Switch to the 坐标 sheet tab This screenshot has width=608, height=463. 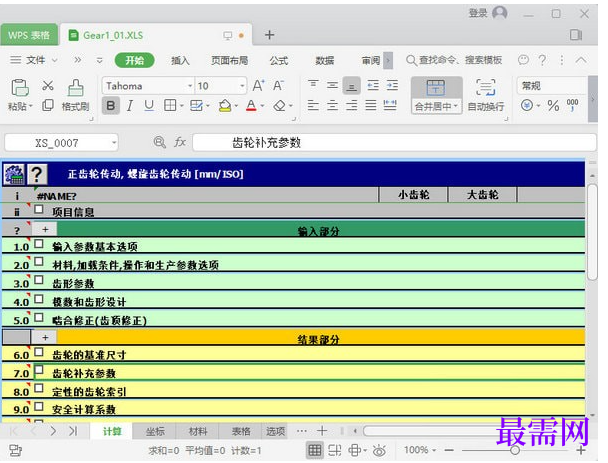pos(155,431)
